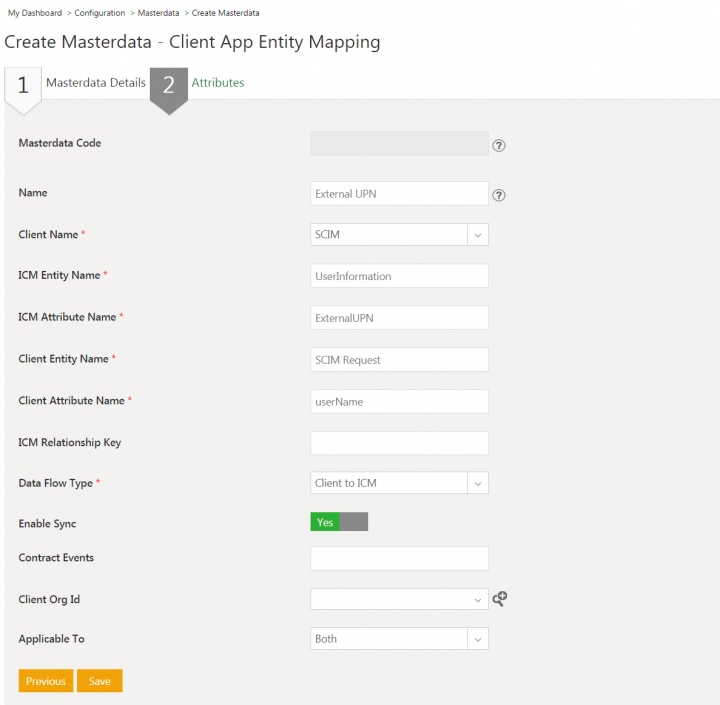720x705 pixels.
Task: Click the Save button
Action: (100, 681)
